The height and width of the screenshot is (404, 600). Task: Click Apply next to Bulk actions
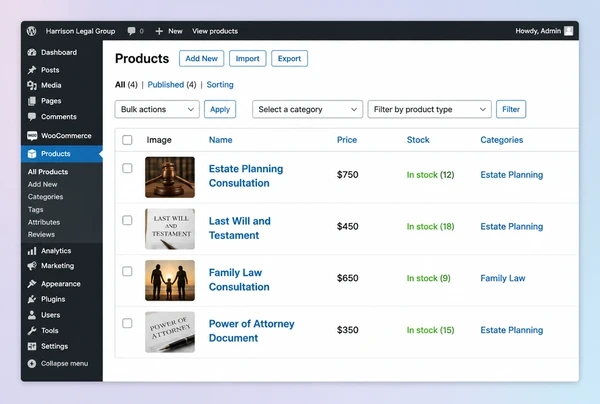click(220, 109)
